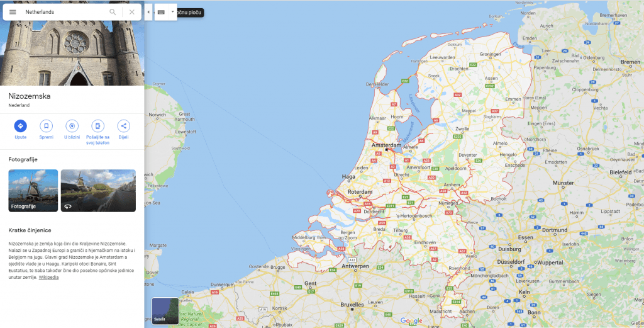Screen dimensions: 644x328
Task: Click Breda label on map
Action: coord(379,229)
